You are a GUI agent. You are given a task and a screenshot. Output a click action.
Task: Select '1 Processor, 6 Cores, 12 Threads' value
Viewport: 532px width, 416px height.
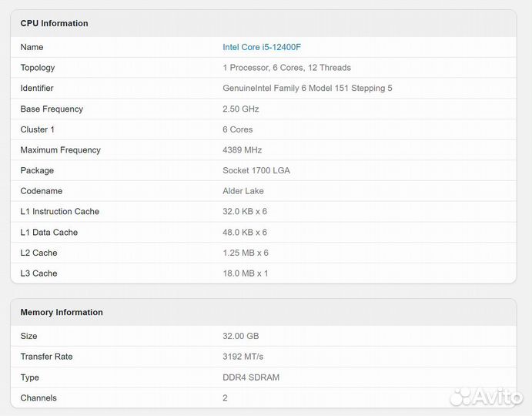click(x=286, y=68)
